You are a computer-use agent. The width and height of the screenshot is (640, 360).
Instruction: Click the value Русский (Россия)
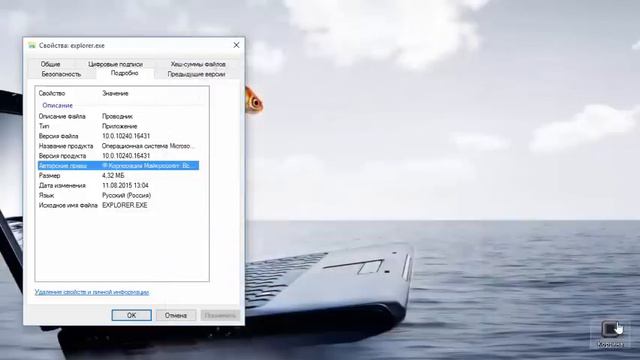[x=127, y=195]
